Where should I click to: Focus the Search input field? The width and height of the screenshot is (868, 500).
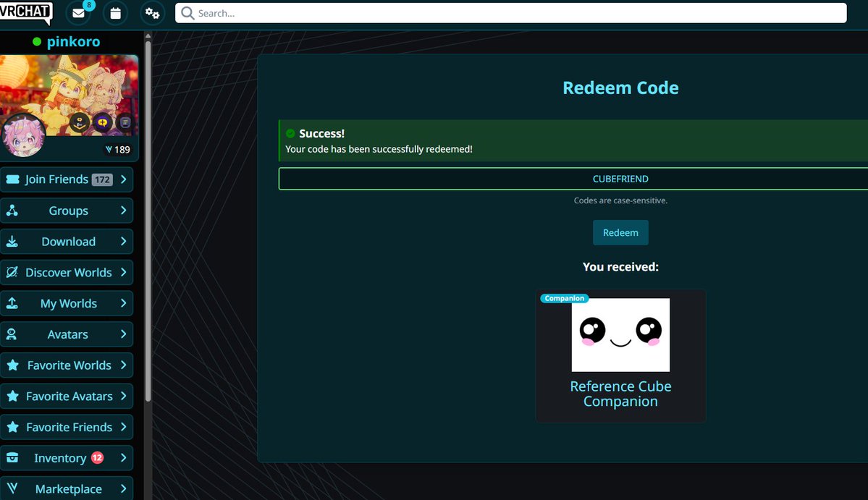[511, 13]
